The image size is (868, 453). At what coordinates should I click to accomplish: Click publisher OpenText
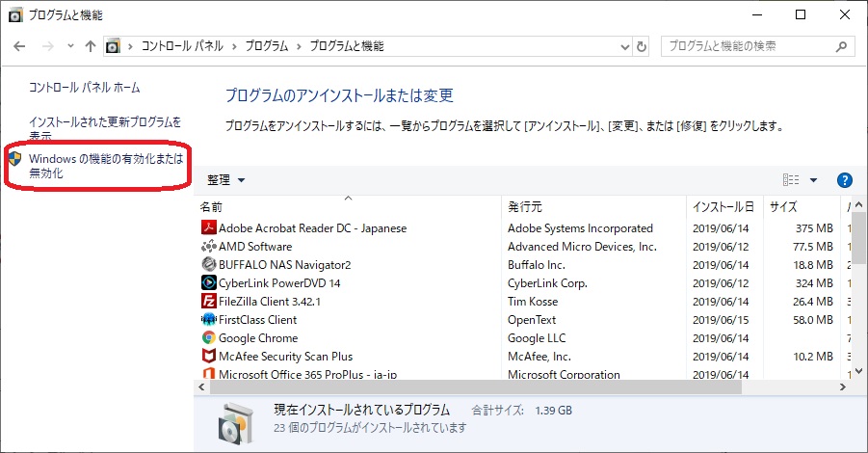(x=532, y=320)
